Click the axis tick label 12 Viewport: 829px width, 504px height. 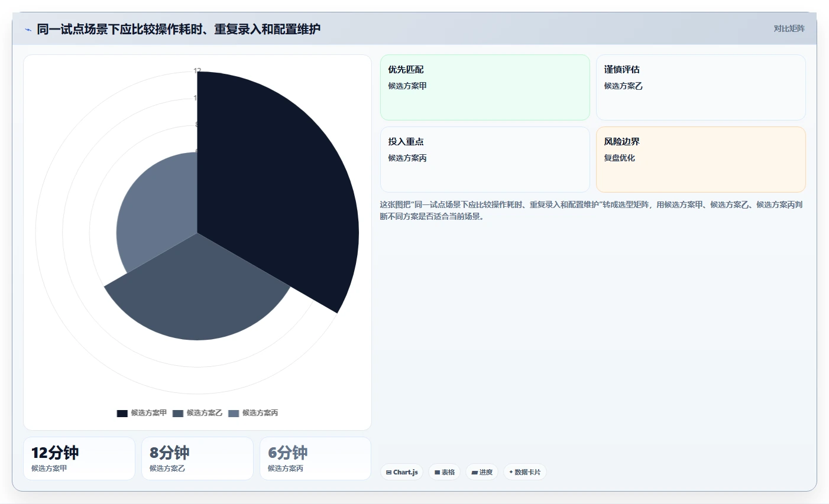pyautogui.click(x=197, y=71)
